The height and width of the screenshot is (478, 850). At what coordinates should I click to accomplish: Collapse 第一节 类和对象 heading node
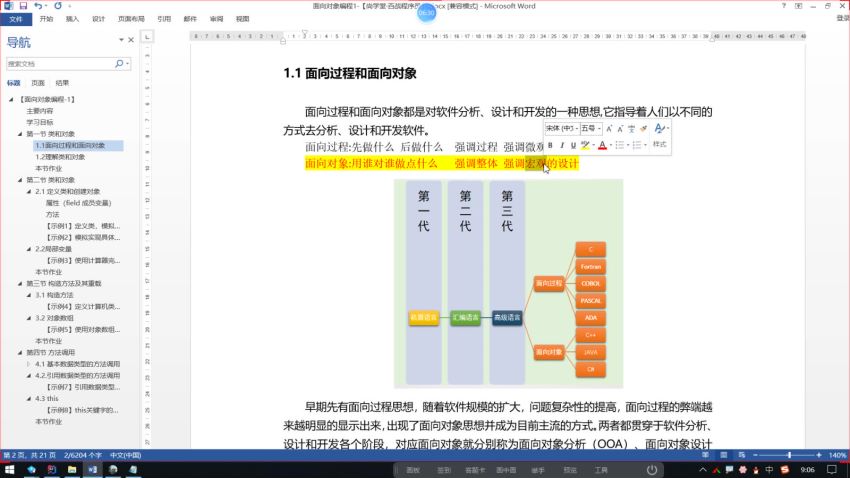pyautogui.click(x=20, y=134)
